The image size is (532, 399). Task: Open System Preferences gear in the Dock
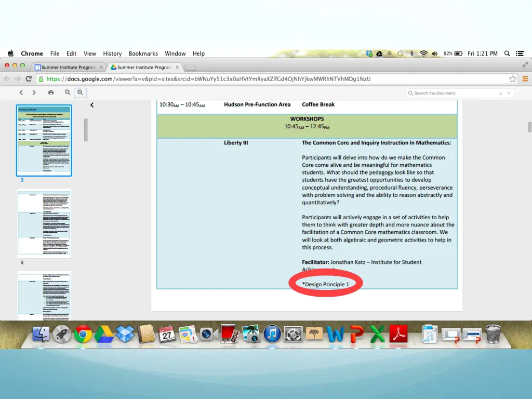point(293,334)
